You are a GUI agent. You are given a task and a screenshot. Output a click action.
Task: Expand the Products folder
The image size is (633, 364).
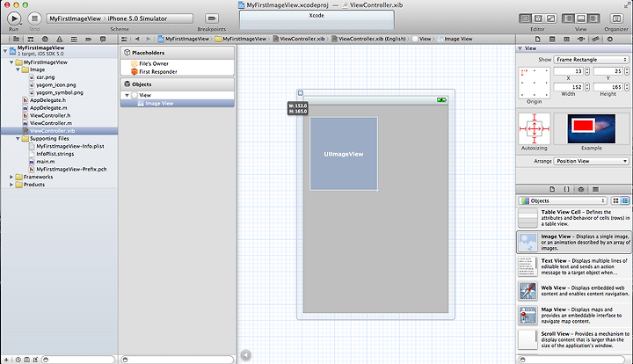tap(11, 185)
